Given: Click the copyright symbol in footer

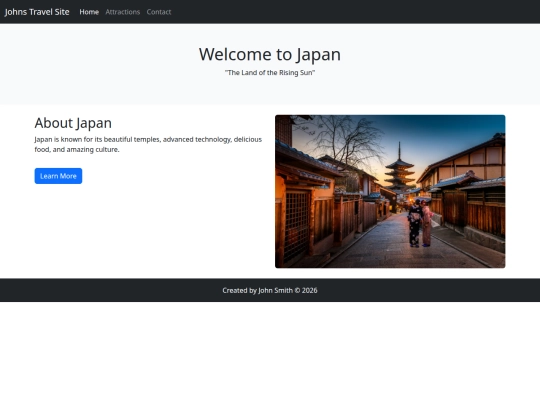Looking at the screenshot, I should (297, 290).
